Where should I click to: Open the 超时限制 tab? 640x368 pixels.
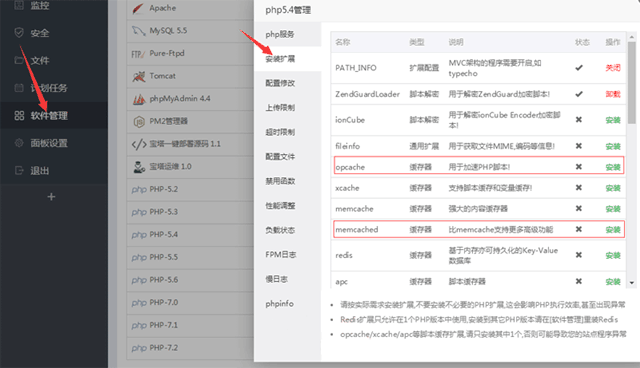tap(288, 132)
